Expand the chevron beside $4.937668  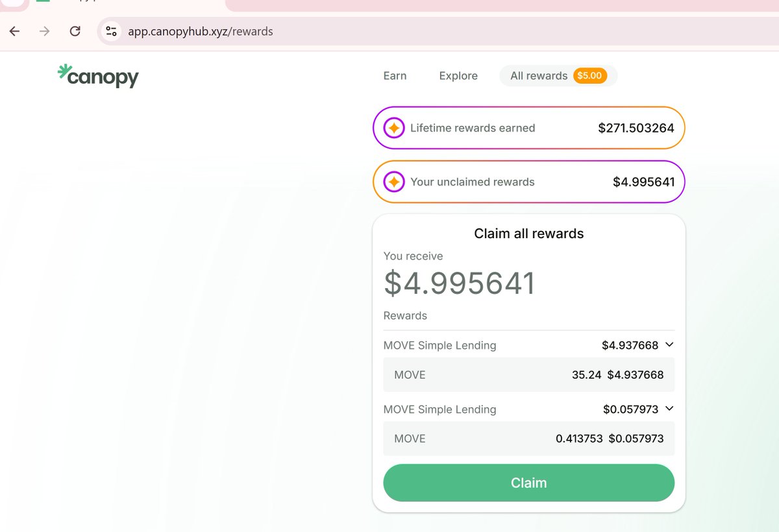point(669,345)
